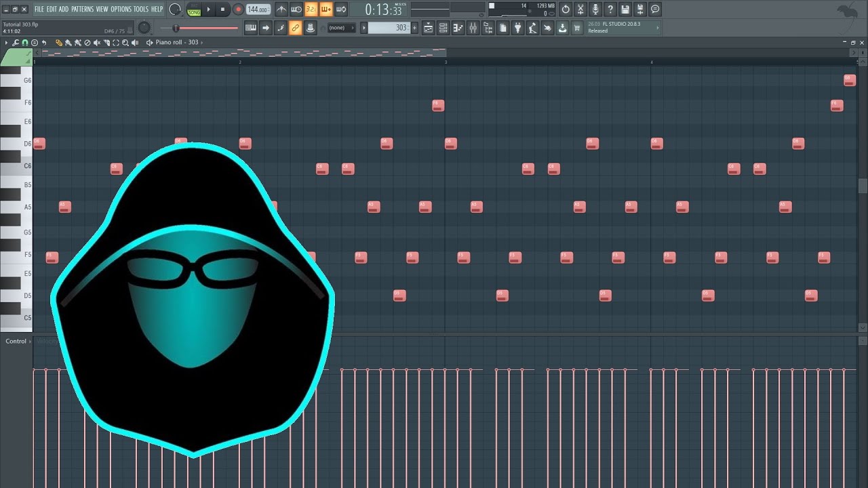Select the Playback speaker tool
The image size is (868, 488).
(135, 43)
